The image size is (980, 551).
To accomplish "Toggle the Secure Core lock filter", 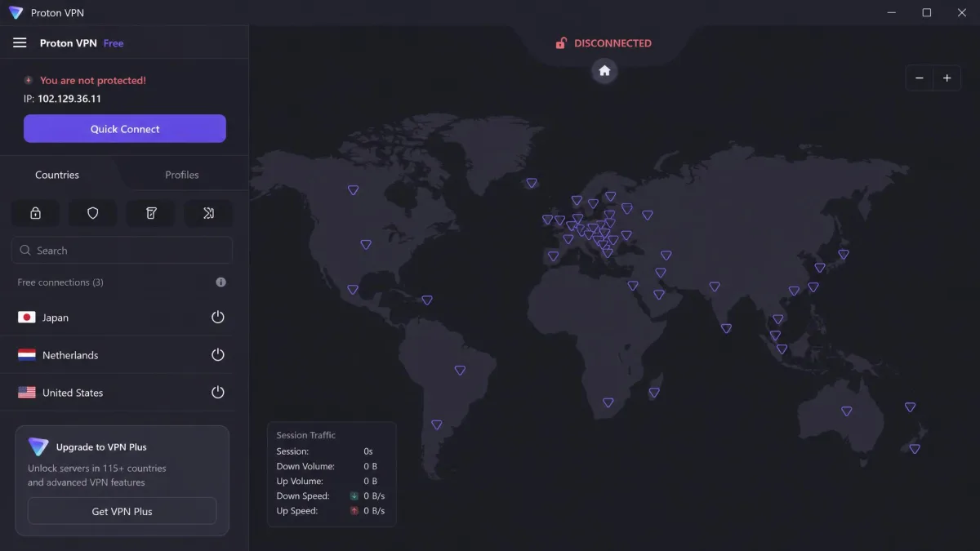I will (x=35, y=213).
